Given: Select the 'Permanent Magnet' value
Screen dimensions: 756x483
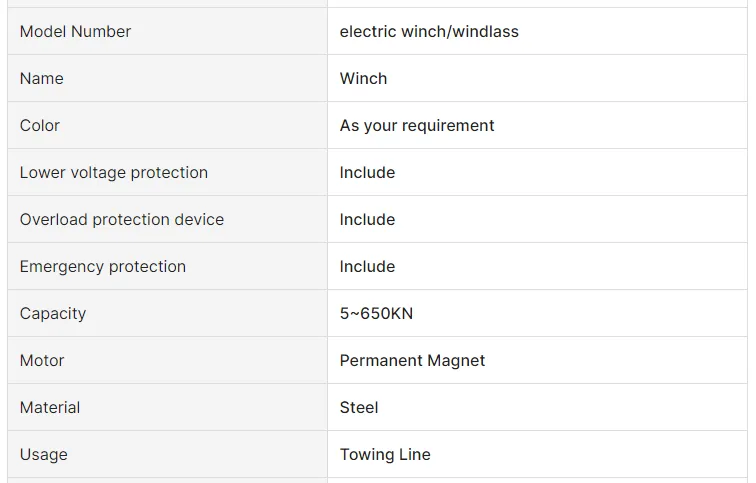Looking at the screenshot, I should (x=412, y=361).
